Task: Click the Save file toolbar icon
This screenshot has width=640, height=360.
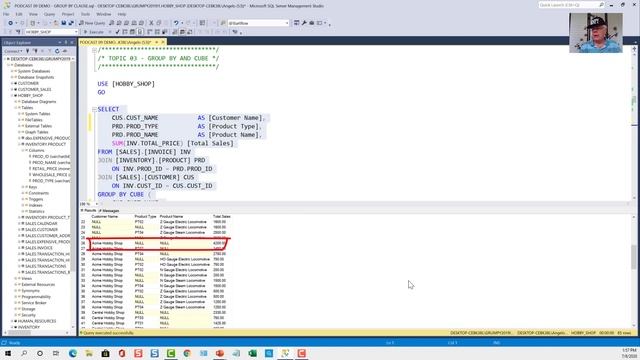Action: [x=64, y=23]
